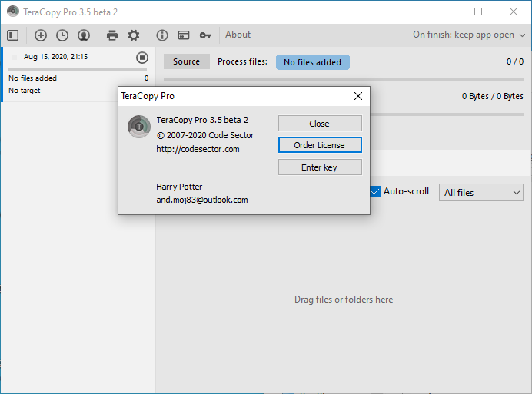Close the TeraCopy Pro dialog with the X button
The height and width of the screenshot is (394, 532).
coord(358,96)
